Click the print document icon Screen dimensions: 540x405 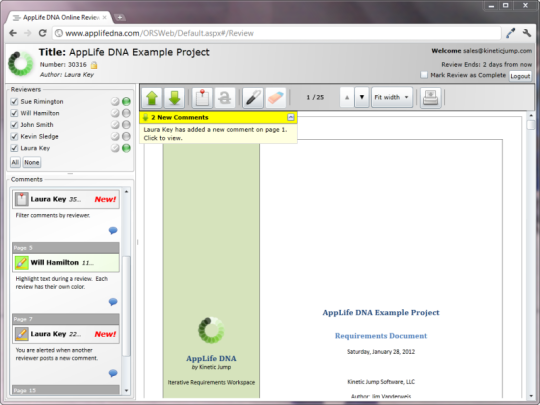tap(430, 97)
